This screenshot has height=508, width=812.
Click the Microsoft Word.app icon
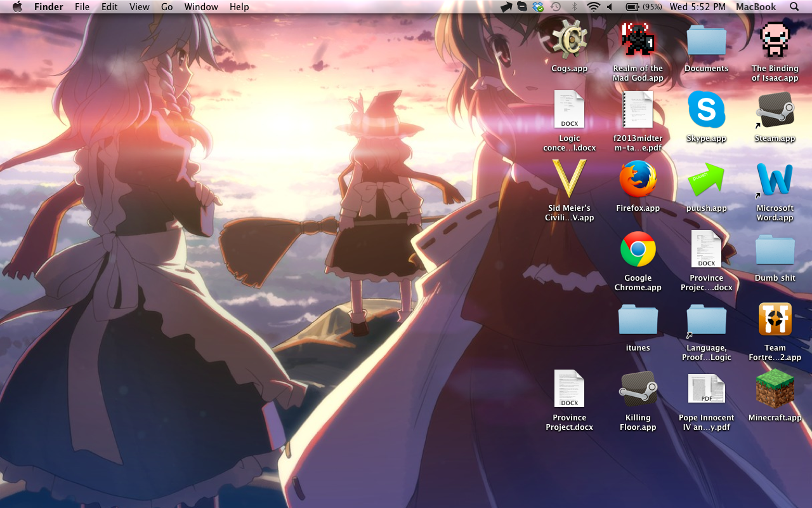[x=775, y=180]
